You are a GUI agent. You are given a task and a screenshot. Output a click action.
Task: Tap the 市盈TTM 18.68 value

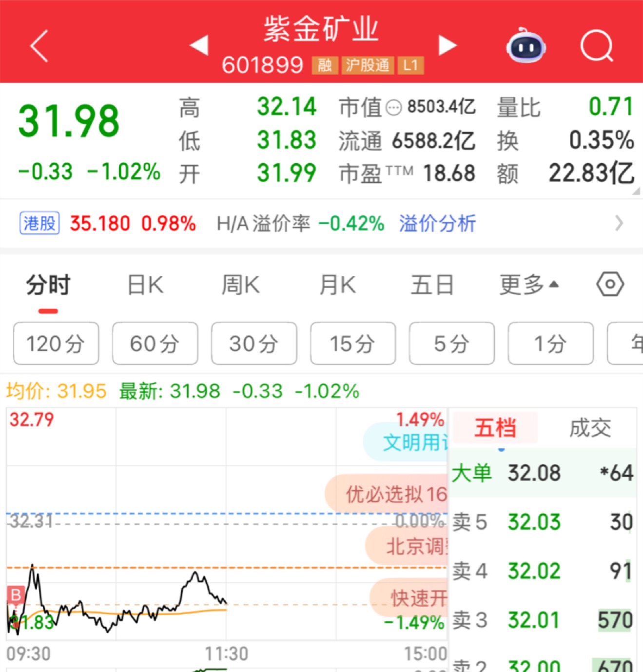coord(449,173)
